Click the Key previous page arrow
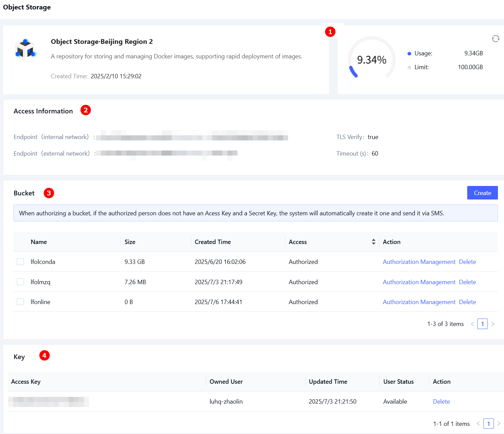Viewport: 504px width, 434px height. (x=478, y=424)
